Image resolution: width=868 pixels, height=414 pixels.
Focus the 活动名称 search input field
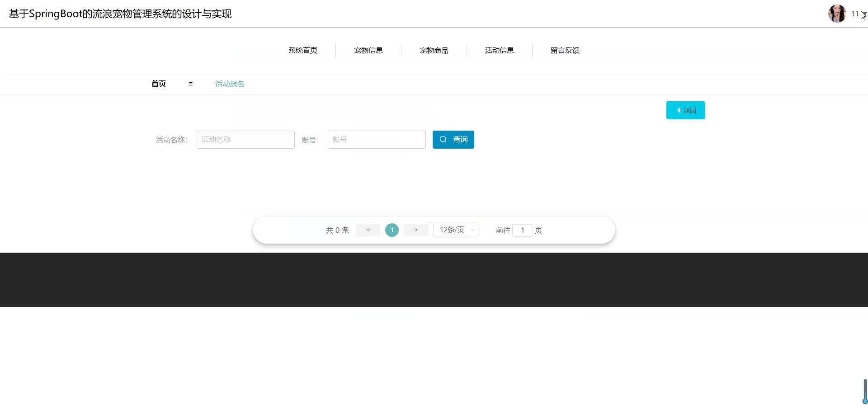pos(245,140)
